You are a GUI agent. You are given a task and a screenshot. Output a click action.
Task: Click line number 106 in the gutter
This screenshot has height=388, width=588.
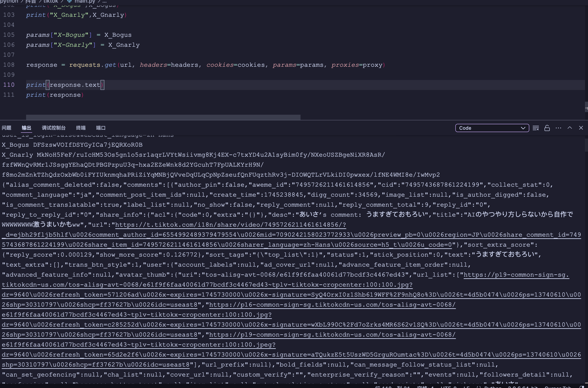point(9,45)
